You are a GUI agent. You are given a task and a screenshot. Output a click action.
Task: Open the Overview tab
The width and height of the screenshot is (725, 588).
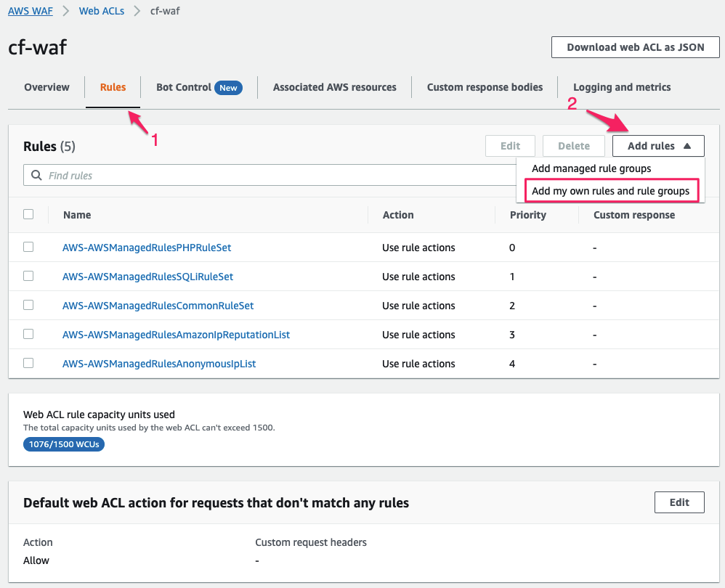[x=46, y=87]
